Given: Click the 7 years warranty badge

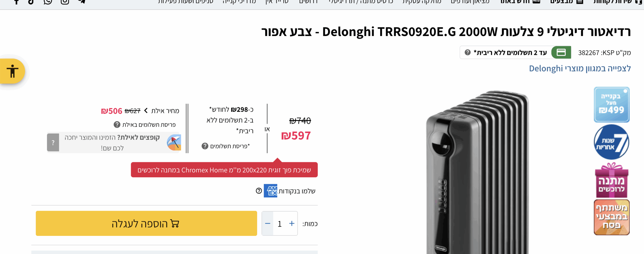Looking at the screenshot, I should [x=612, y=142].
